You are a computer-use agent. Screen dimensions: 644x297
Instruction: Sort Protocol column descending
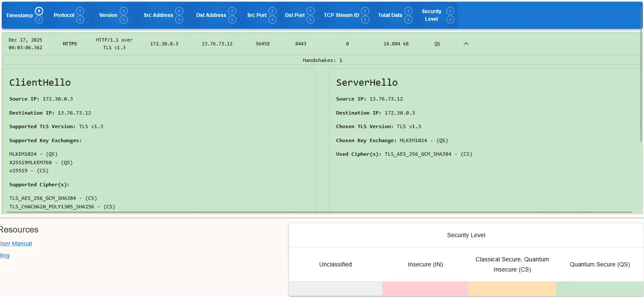(x=80, y=20)
